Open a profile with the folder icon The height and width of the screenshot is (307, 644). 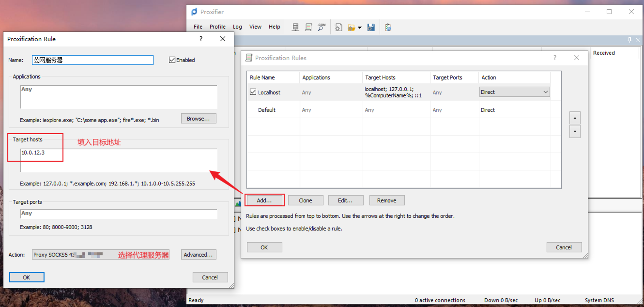click(351, 27)
